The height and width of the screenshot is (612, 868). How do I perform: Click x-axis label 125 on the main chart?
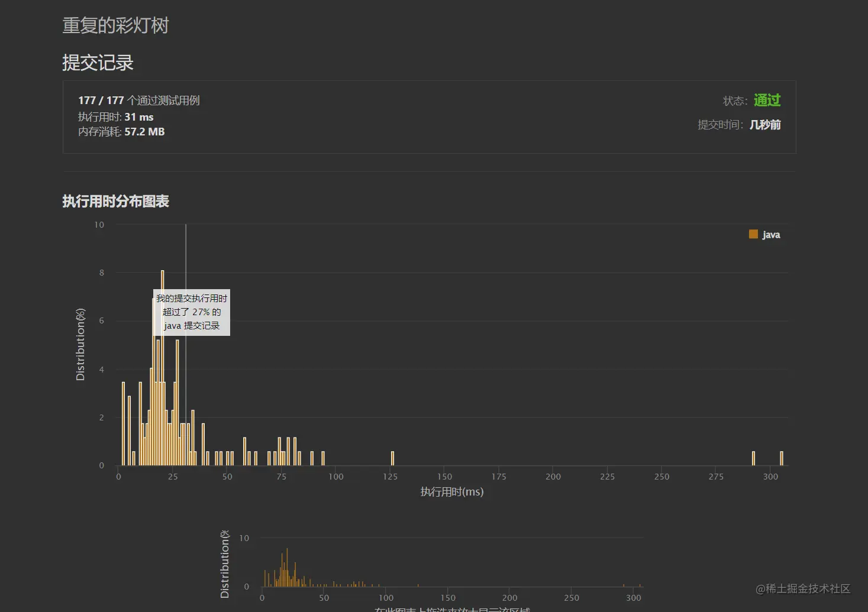pyautogui.click(x=391, y=477)
